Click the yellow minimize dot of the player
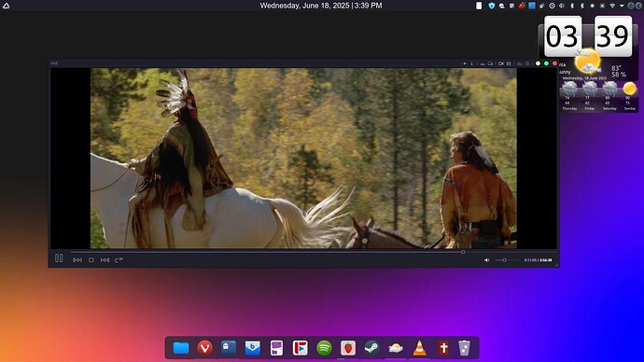Screen dimensions: 644x362 pos(538,63)
